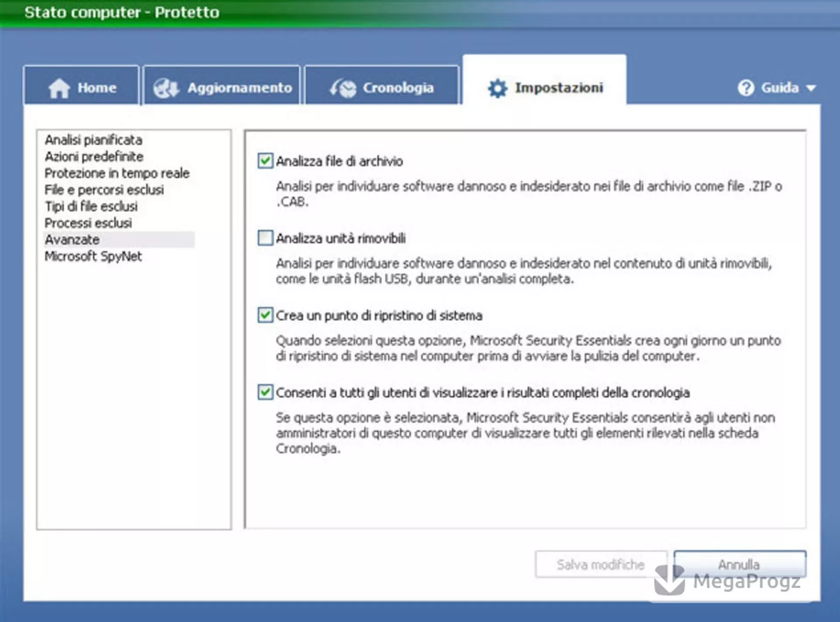Select the Impostazioni tab
The width and height of the screenshot is (840, 622).
[x=544, y=80]
